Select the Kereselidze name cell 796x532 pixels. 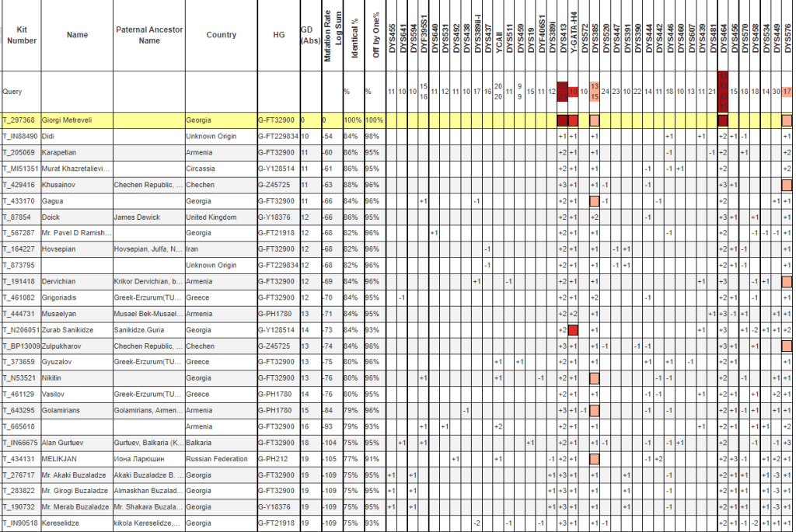point(61,523)
